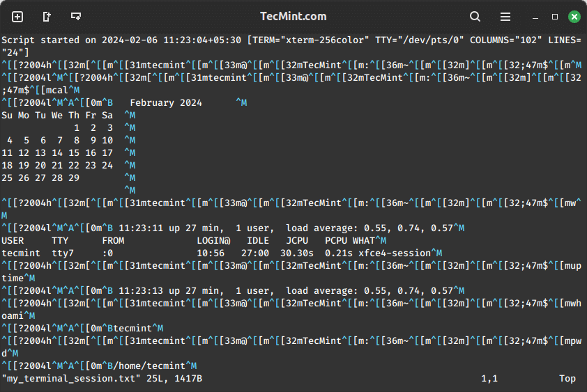Click the 'my_terminal_session.txt' filename in status line

pos(70,378)
